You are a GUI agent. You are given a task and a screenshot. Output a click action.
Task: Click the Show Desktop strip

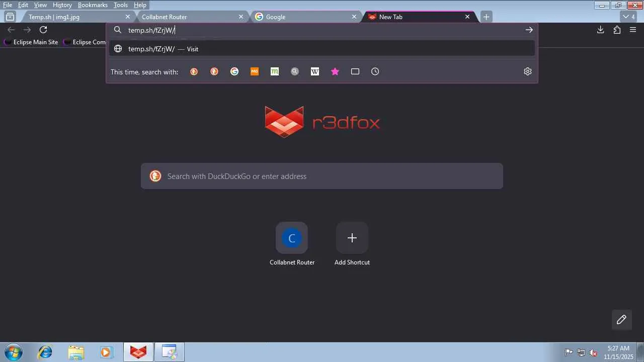pyautogui.click(x=640, y=352)
